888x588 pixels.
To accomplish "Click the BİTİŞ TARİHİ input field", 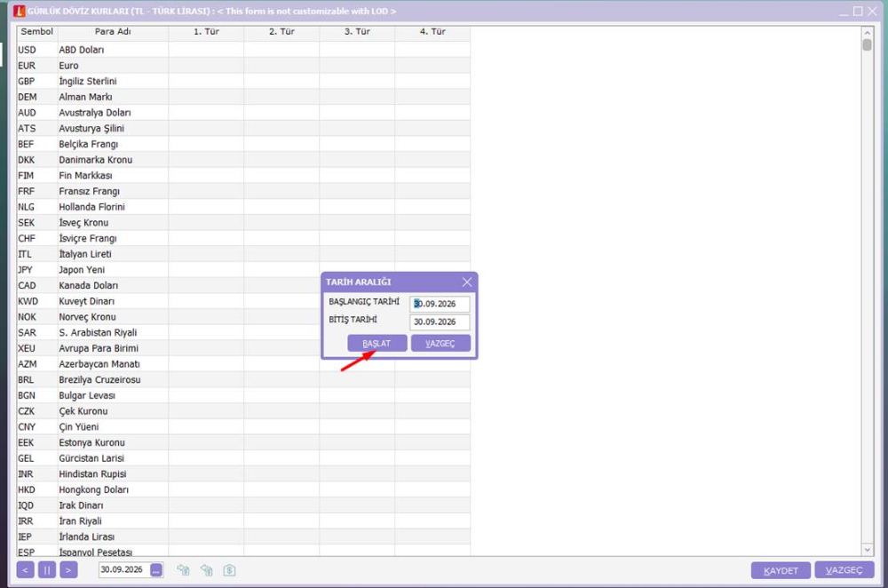I will (440, 322).
